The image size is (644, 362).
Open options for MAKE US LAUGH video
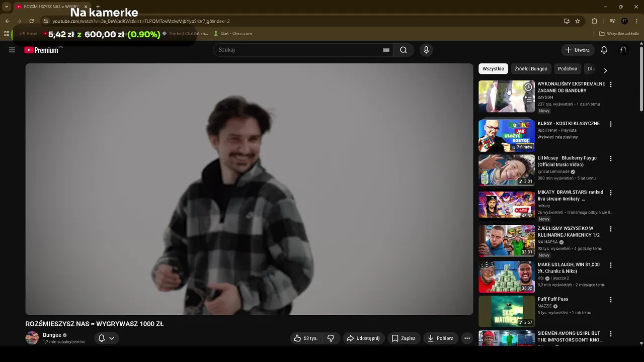(611, 265)
